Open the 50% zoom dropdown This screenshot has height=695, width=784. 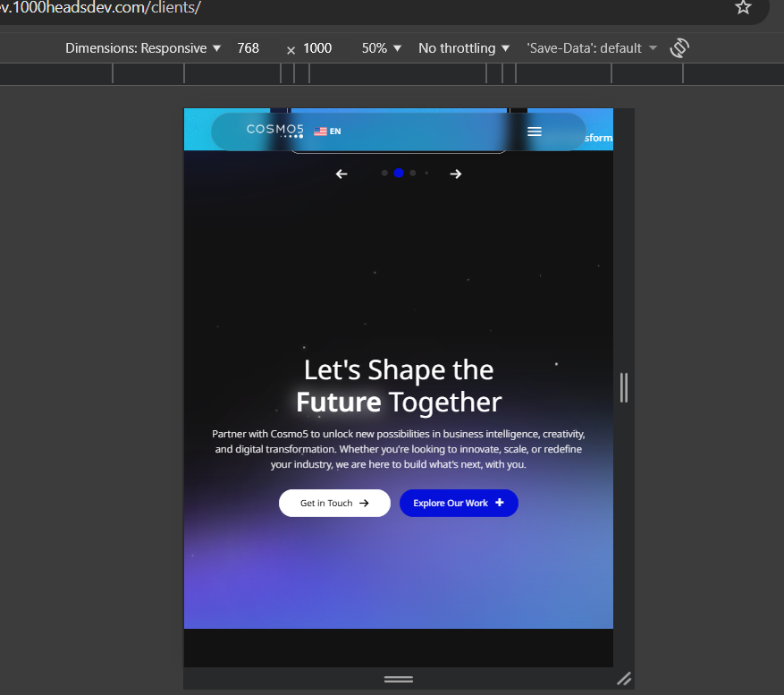pos(382,48)
